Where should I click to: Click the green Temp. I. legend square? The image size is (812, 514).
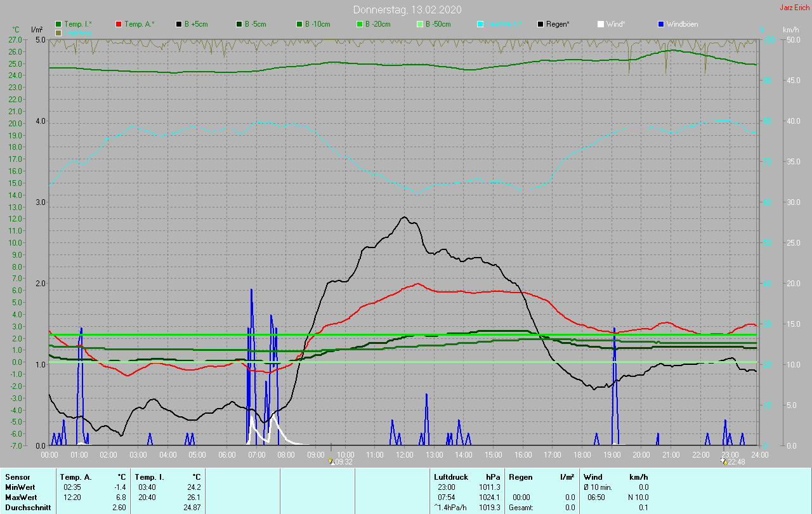click(x=59, y=24)
